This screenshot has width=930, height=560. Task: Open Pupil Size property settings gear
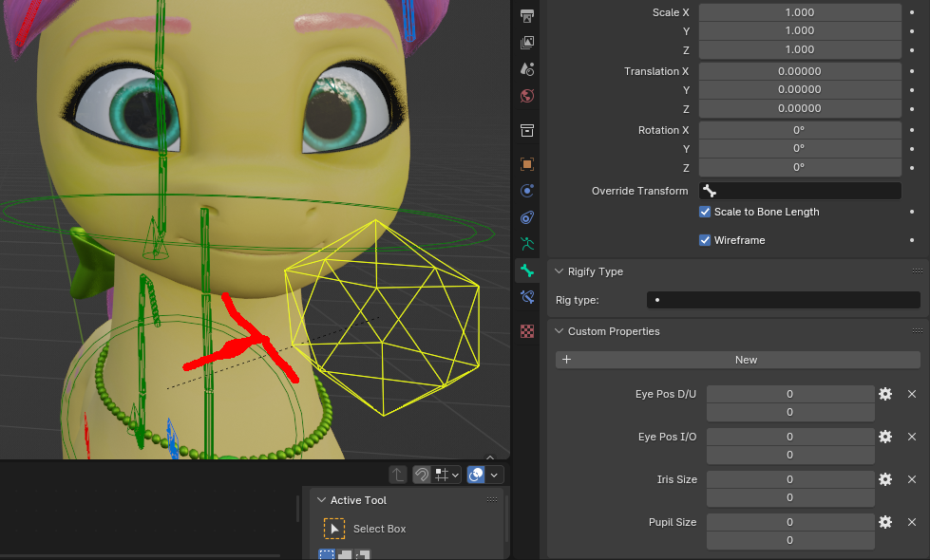[885, 522]
